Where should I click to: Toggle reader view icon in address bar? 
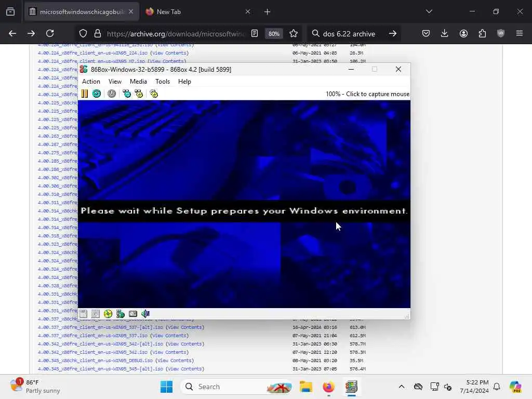[x=255, y=33]
